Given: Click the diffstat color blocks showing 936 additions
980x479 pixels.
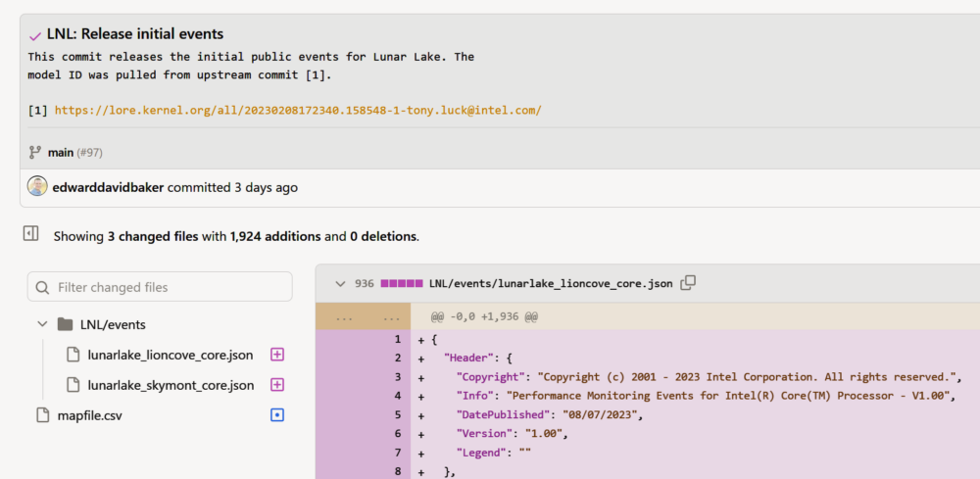Looking at the screenshot, I should pyautogui.click(x=402, y=283).
